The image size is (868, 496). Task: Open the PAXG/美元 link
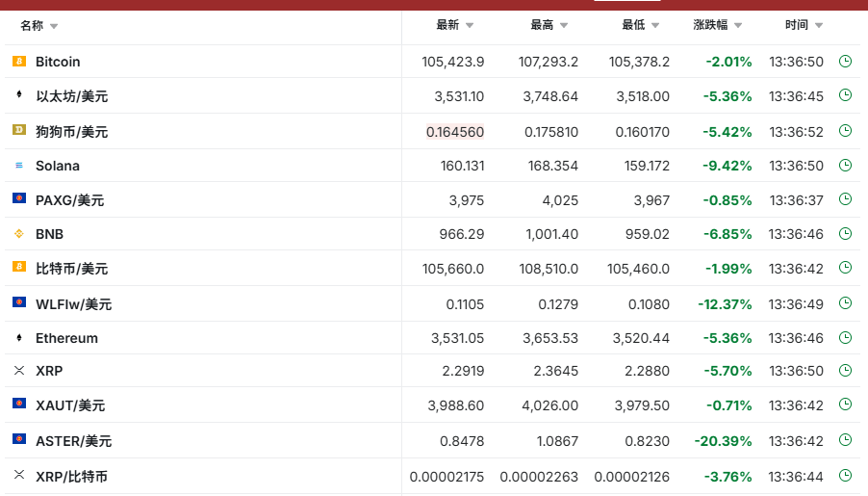coord(69,200)
